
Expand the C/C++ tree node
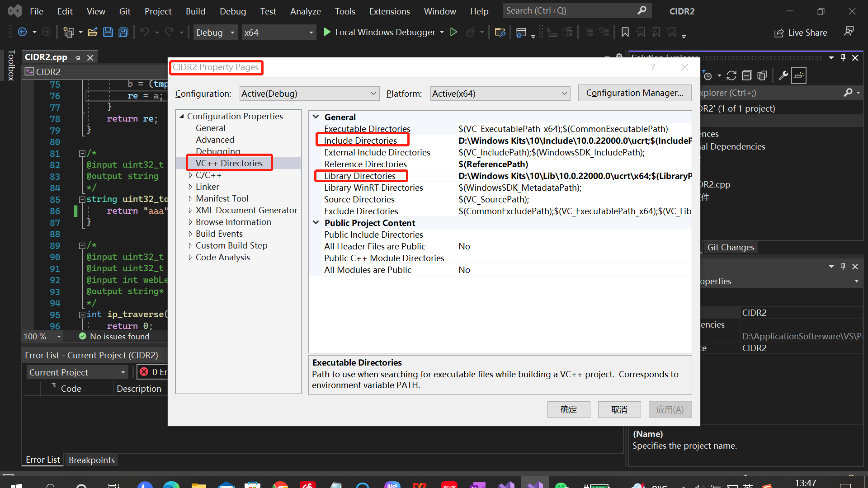(190, 175)
